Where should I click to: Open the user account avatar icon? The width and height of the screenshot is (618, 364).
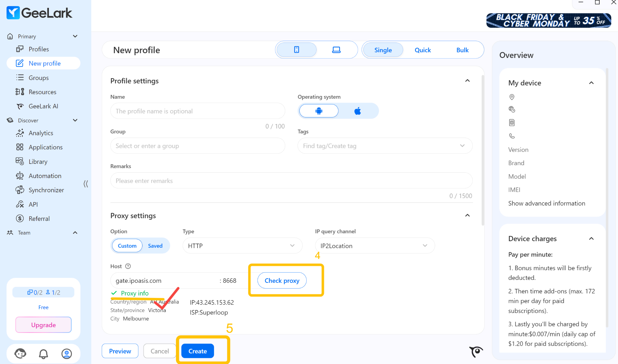point(66,353)
